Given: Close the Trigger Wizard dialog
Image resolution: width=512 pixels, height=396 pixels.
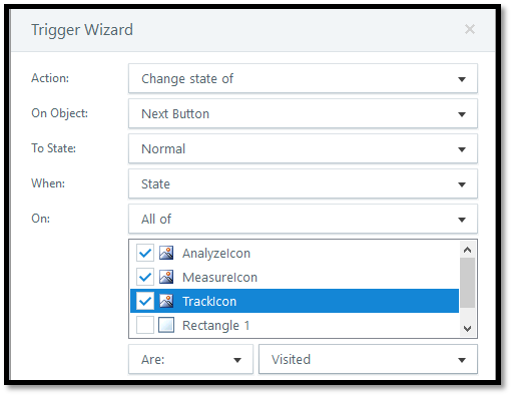Looking at the screenshot, I should tap(470, 29).
